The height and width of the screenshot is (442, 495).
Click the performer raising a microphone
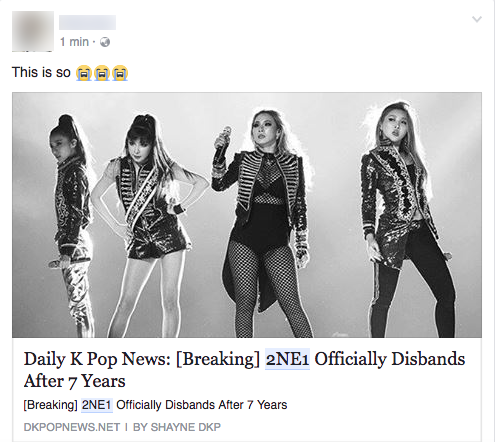263,223
